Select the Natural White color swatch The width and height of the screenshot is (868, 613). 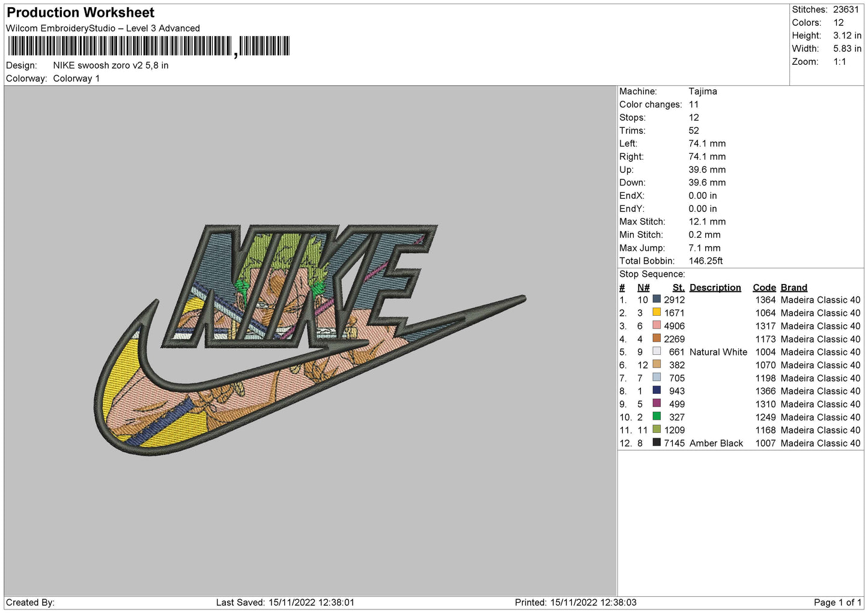657,351
